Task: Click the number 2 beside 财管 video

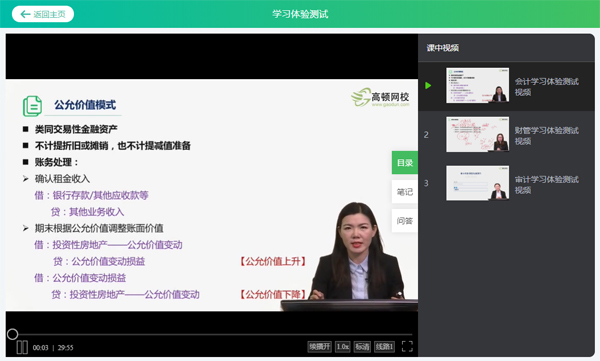Action: pos(426,135)
